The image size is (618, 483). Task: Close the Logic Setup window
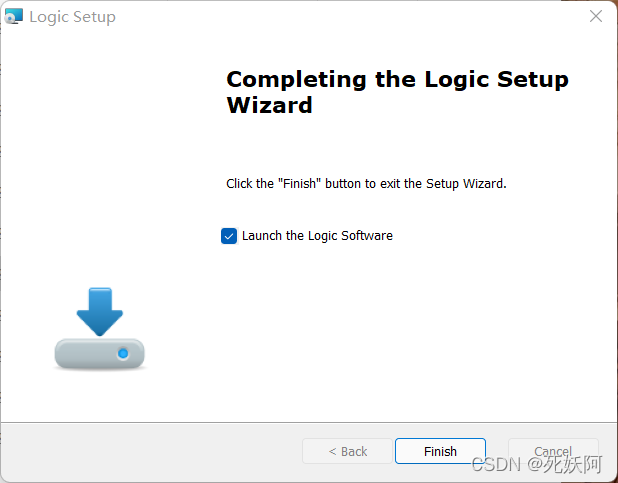[596, 16]
